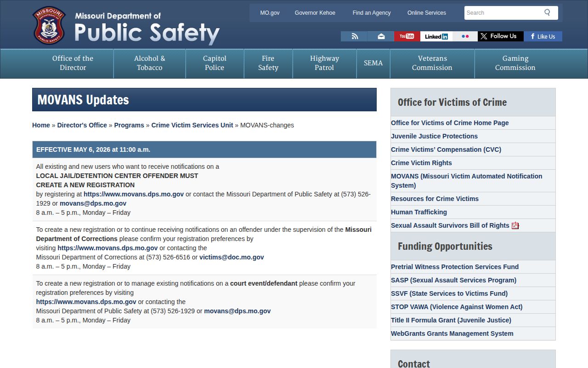Screen dimensions: 588x368
Task: Email victims@doc.mo.gov link
Action: pos(232,257)
